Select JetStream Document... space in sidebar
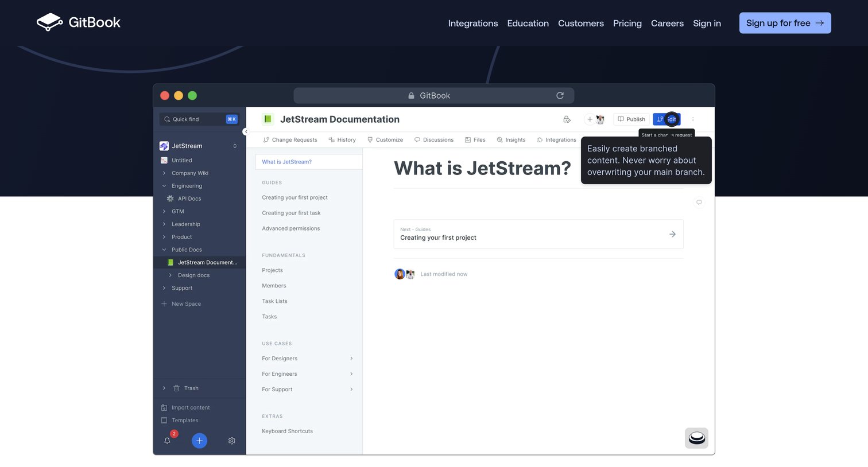The height and width of the screenshot is (467, 868). [200, 263]
